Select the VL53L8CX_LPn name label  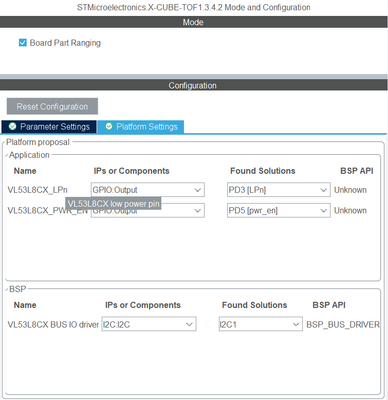[37, 190]
